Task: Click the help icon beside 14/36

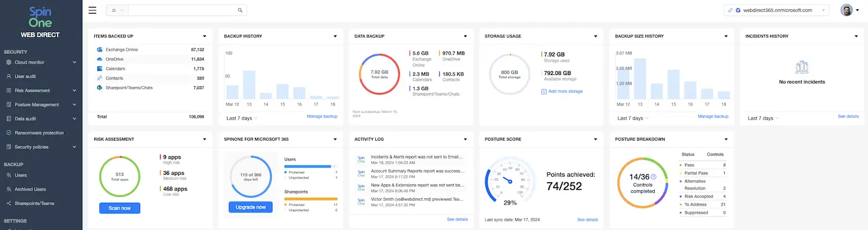Action: coord(653,177)
